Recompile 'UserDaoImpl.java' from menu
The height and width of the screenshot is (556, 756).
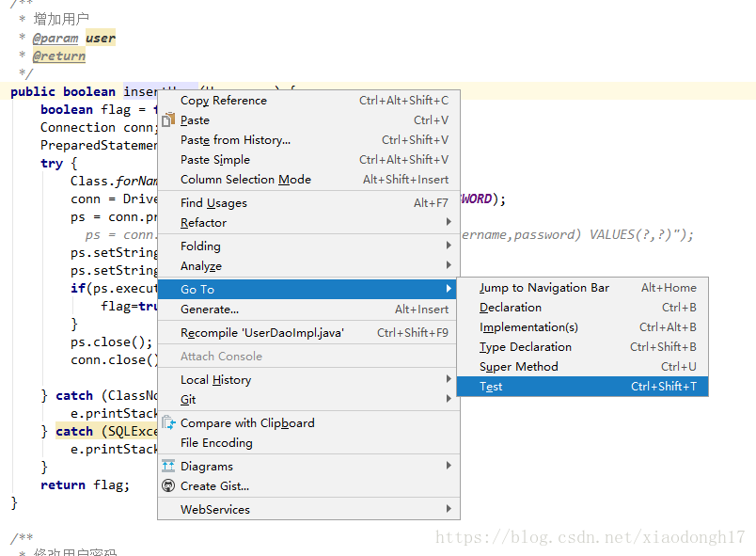click(308, 333)
